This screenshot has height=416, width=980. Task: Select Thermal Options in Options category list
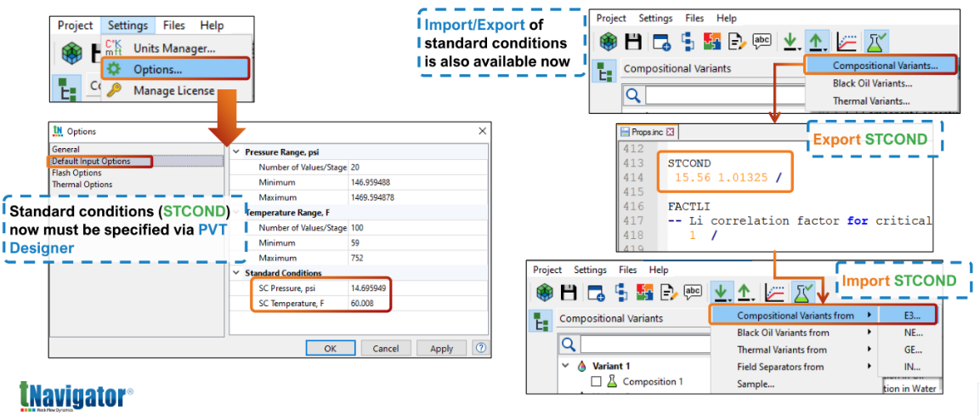point(82,185)
